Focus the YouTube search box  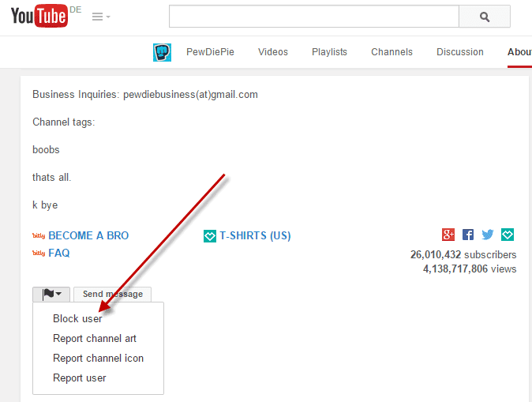click(x=314, y=16)
